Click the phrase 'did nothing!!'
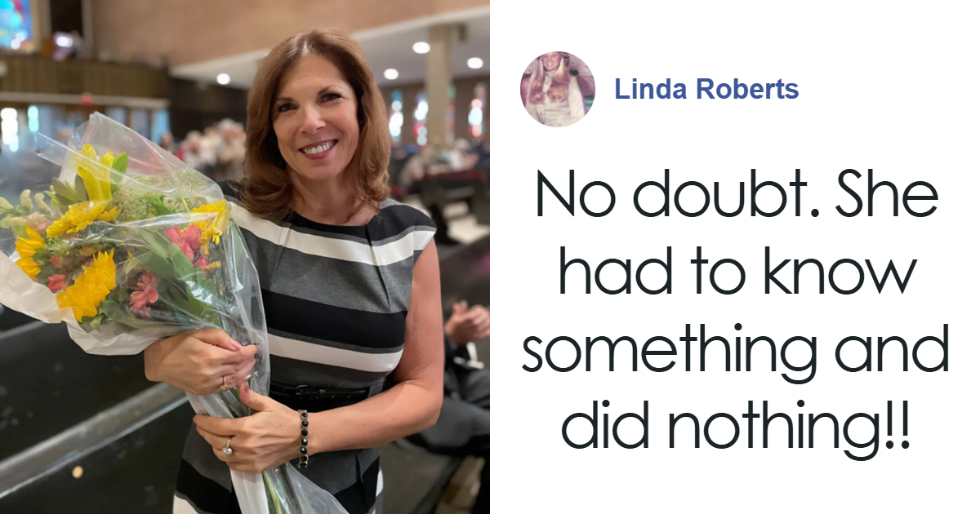Image resolution: width=980 pixels, height=514 pixels. tap(736, 427)
